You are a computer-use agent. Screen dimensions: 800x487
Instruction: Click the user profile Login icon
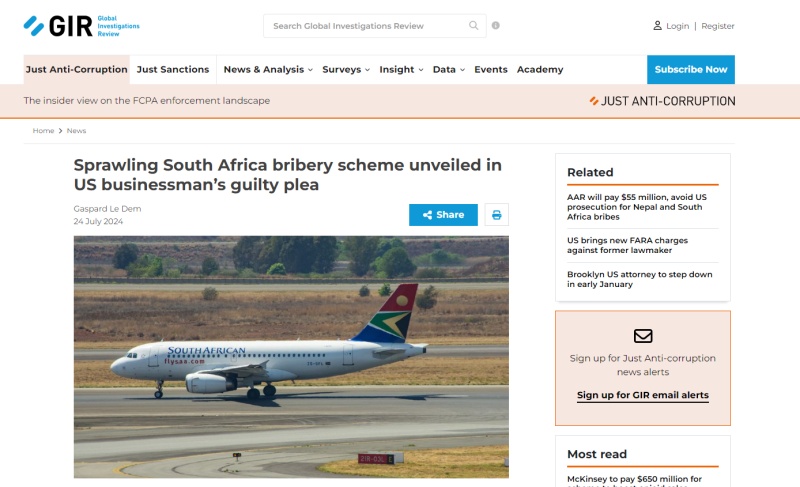[x=657, y=26]
